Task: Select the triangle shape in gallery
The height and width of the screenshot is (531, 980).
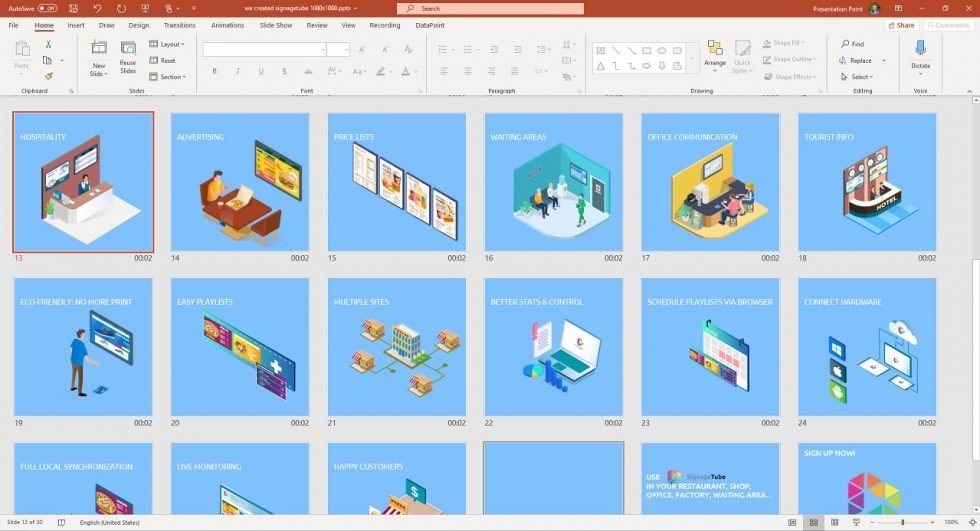Action: (x=601, y=66)
